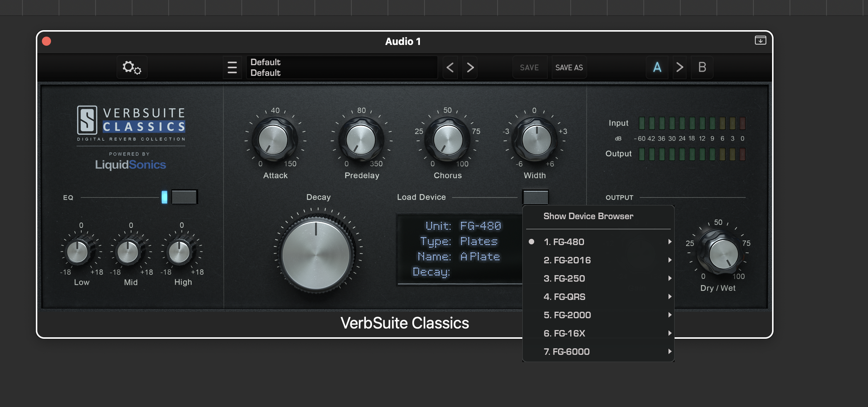Close the Audio 1 plugin window
868x407 pixels.
(46, 41)
